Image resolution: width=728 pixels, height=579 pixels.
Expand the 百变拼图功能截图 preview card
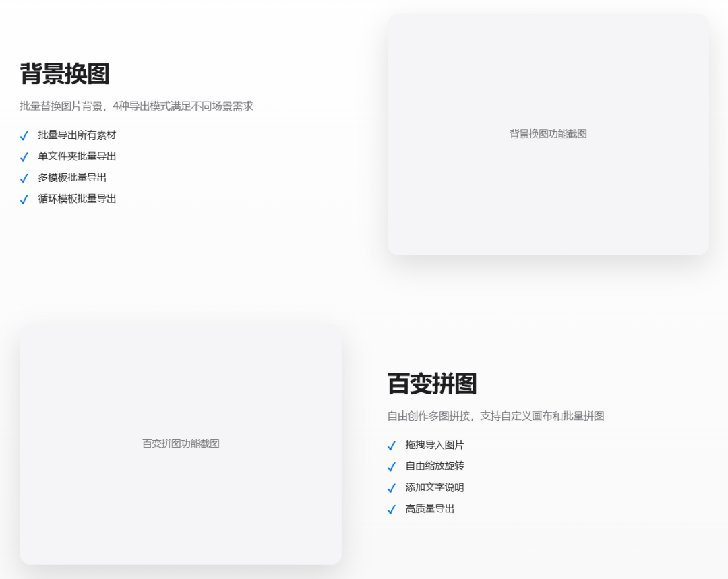[182, 444]
